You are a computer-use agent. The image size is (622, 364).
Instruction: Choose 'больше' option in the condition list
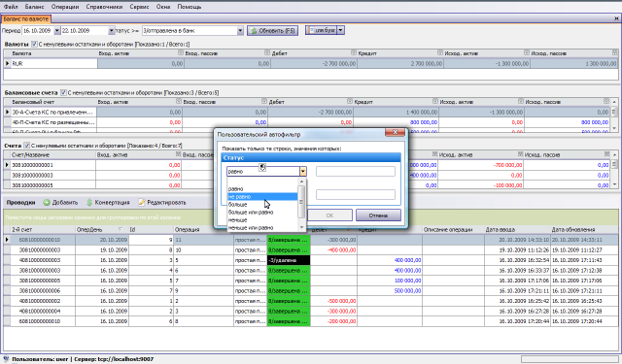point(262,205)
